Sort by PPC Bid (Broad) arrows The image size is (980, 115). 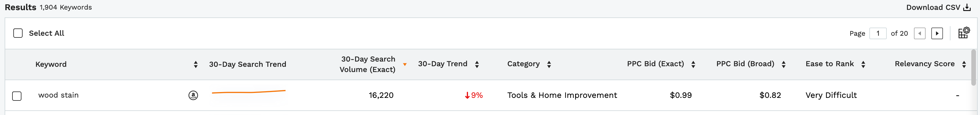[783, 64]
